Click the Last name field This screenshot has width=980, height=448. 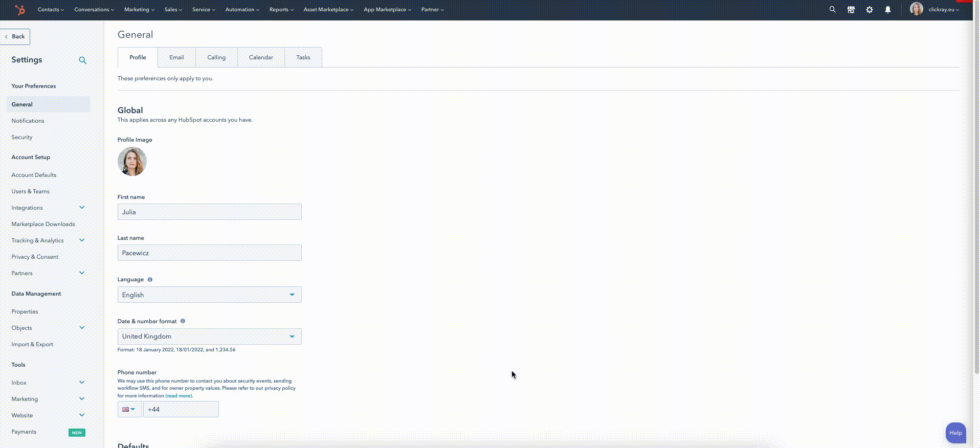pyautogui.click(x=209, y=253)
